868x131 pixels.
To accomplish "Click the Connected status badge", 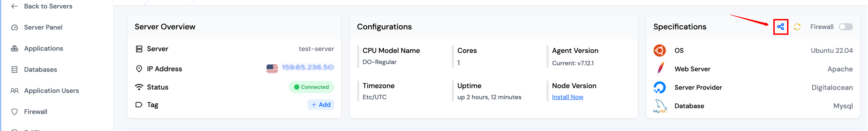I will tap(311, 87).
